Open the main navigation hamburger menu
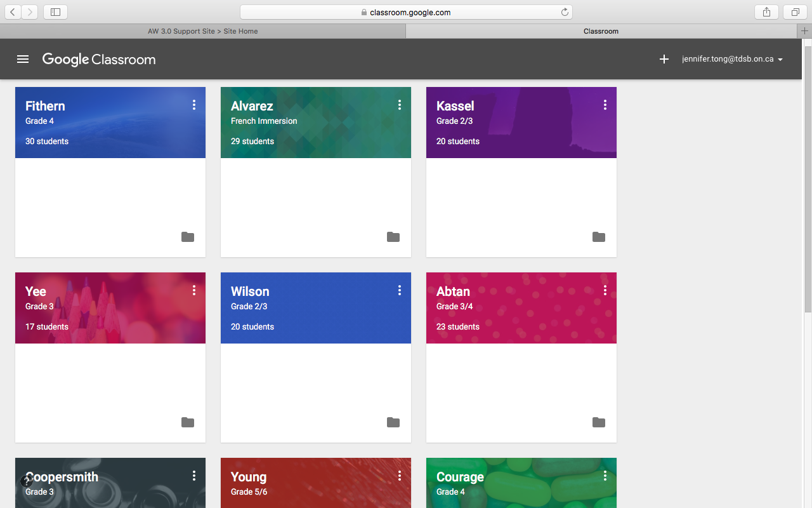The width and height of the screenshot is (812, 508). coord(23,59)
